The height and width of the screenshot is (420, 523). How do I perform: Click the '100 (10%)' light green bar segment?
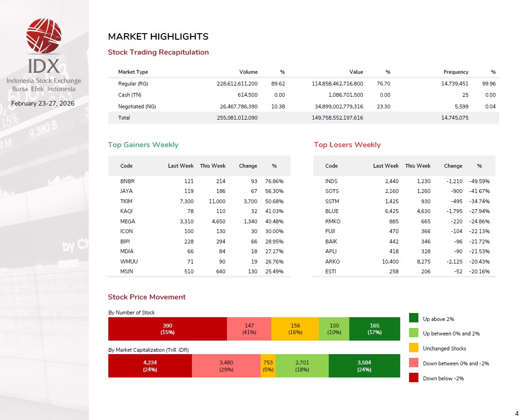click(x=334, y=329)
